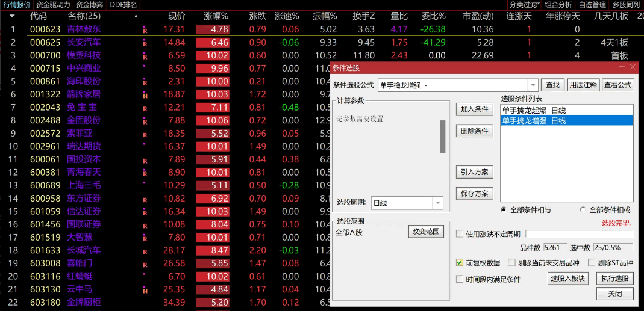Click the 品种数 5261 field

pos(555,248)
